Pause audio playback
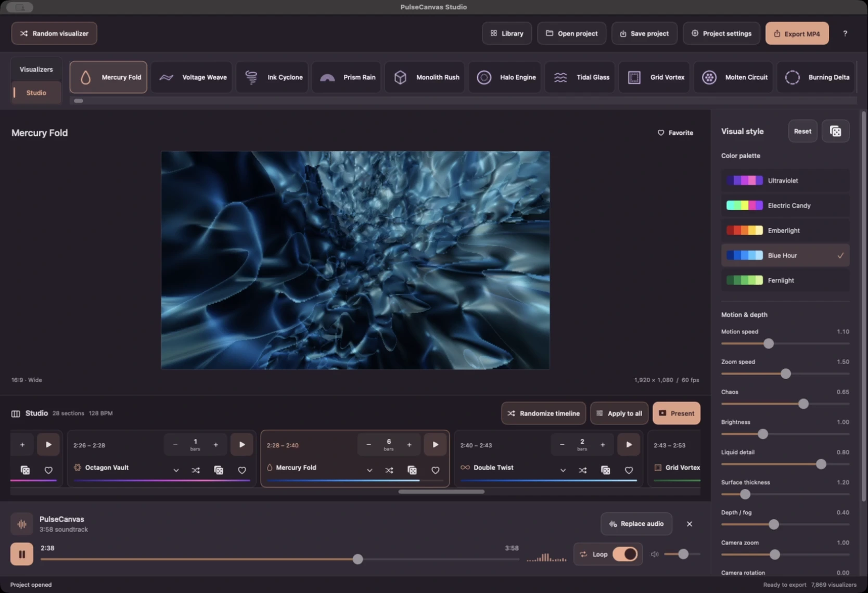 (x=22, y=554)
